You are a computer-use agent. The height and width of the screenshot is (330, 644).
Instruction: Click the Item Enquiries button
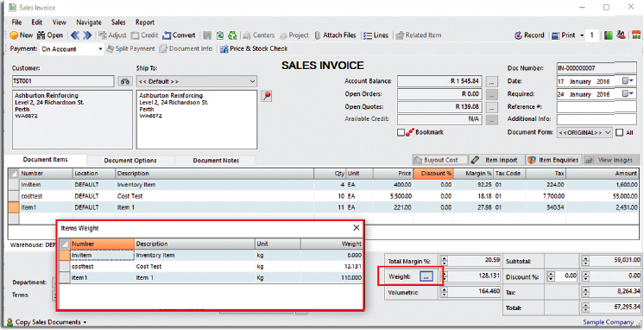pyautogui.click(x=554, y=160)
